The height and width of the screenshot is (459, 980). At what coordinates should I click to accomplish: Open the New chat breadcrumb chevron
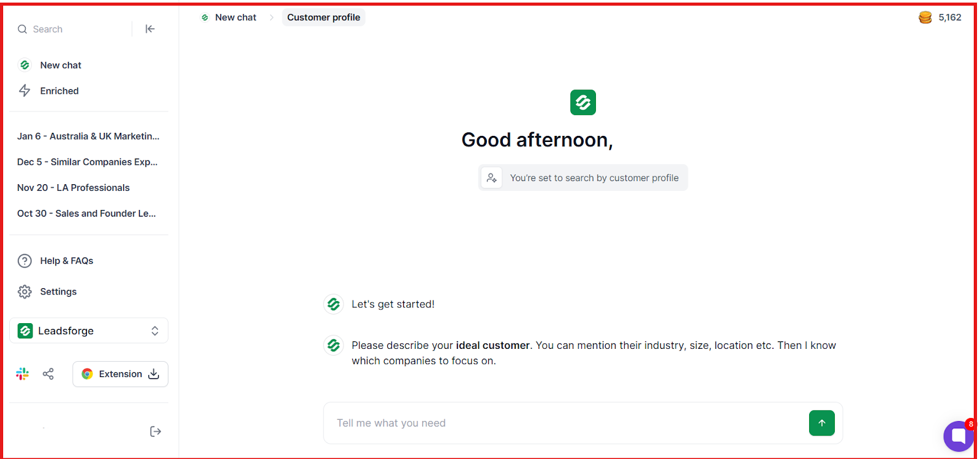coord(271,17)
